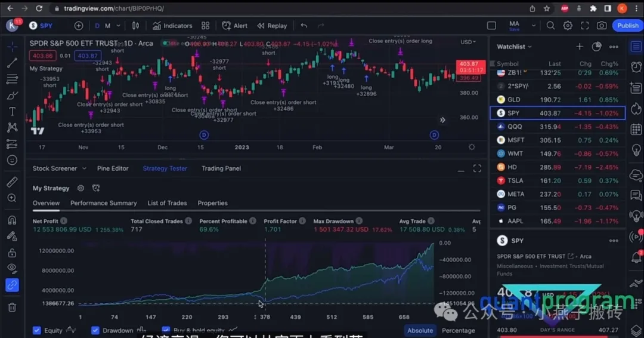Click the highlighted link drawings icon
This screenshot has height=338, width=644.
click(12, 285)
